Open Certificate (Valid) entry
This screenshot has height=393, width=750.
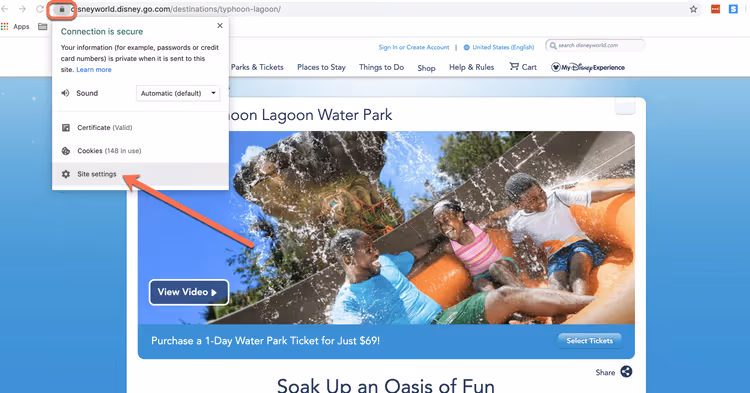[140, 128]
